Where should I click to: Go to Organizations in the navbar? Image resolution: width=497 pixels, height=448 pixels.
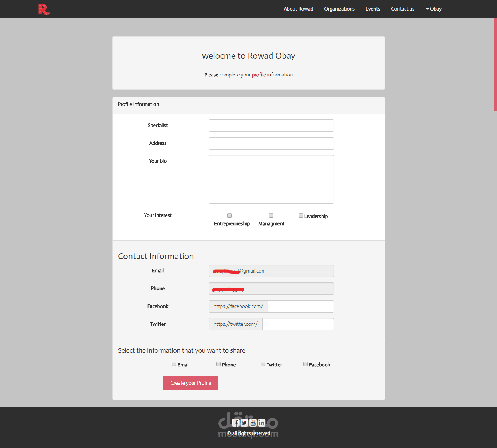[339, 9]
